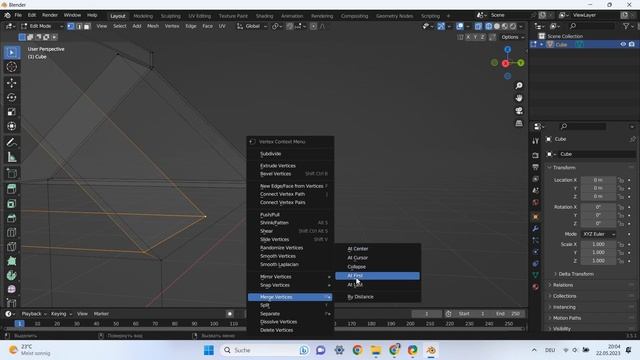Select the Cursor tool

click(11, 67)
